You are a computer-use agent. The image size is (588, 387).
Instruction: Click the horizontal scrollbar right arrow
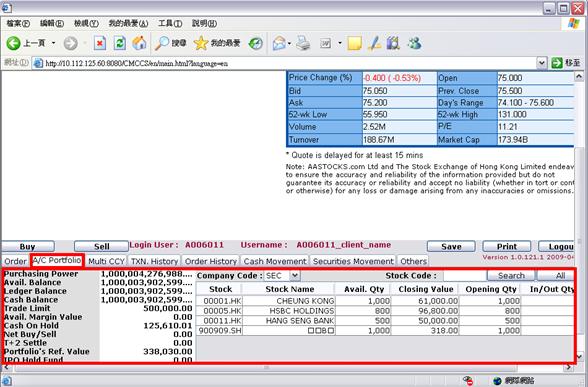(x=568, y=367)
